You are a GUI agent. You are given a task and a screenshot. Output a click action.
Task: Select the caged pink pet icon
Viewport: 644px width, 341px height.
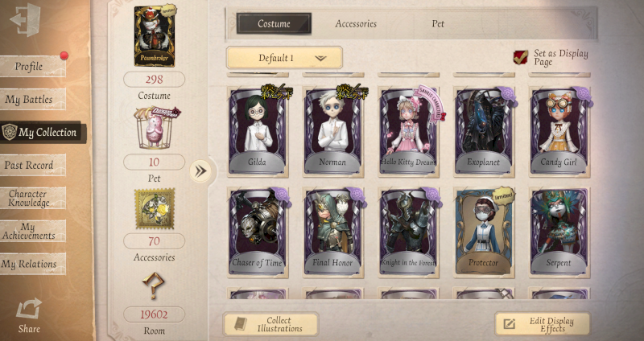[x=155, y=129]
